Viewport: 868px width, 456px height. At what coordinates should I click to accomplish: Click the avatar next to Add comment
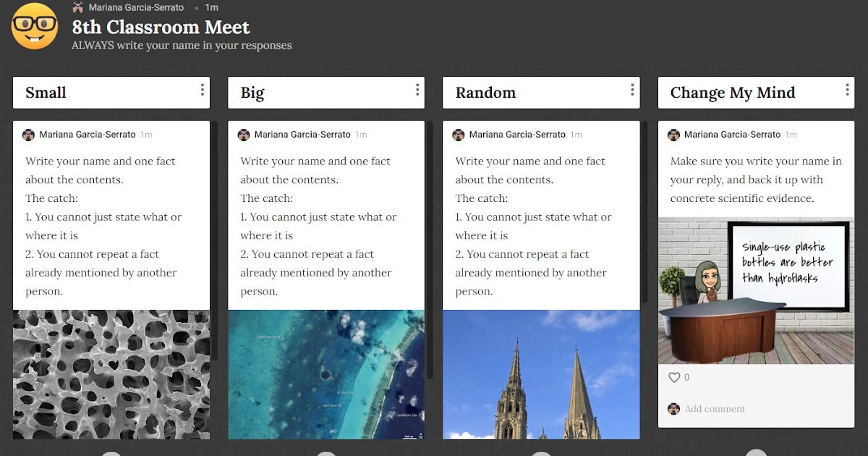pyautogui.click(x=673, y=408)
